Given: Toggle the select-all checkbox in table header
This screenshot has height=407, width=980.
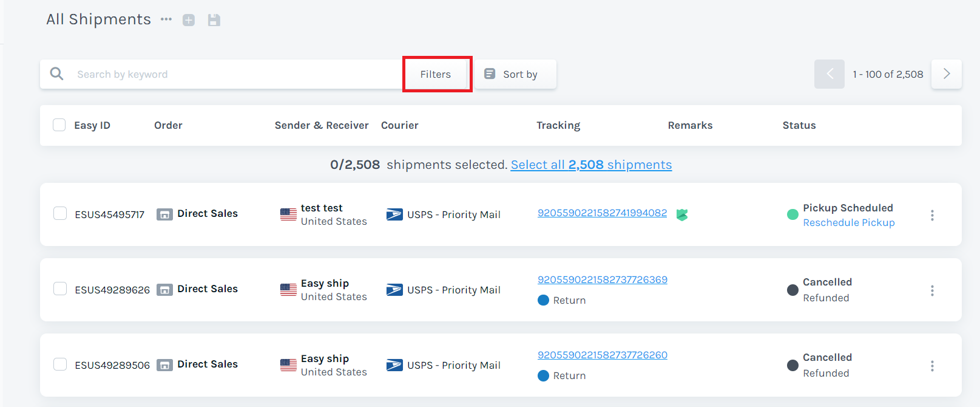Looking at the screenshot, I should (x=59, y=125).
